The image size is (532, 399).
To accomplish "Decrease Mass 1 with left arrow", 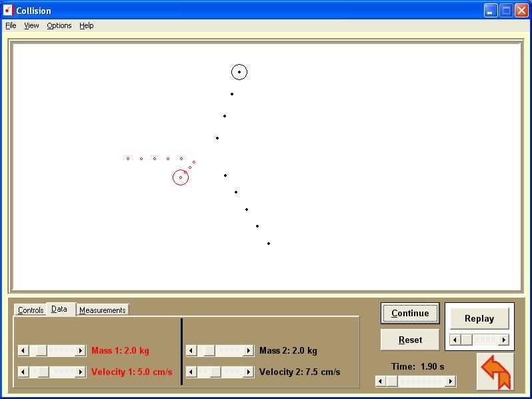I will (x=23, y=350).
